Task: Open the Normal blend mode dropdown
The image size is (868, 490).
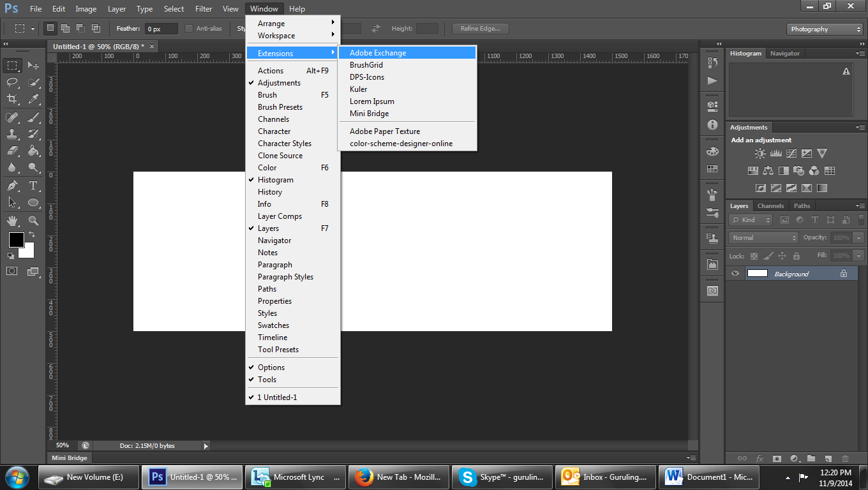Action: [x=763, y=237]
